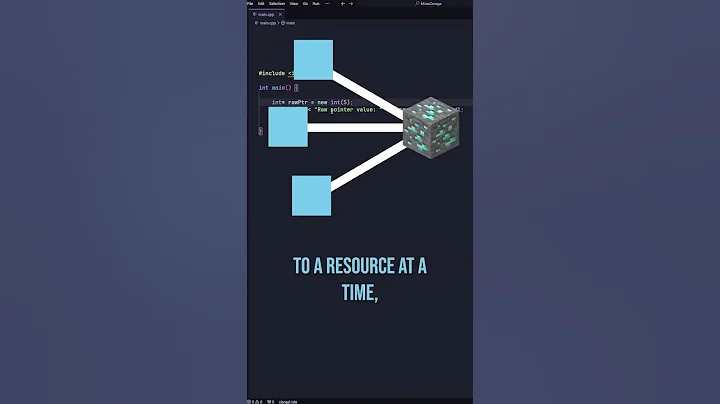The width and height of the screenshot is (720, 404).
Task: Select the main.cpp editor tab
Action: pyautogui.click(x=264, y=14)
